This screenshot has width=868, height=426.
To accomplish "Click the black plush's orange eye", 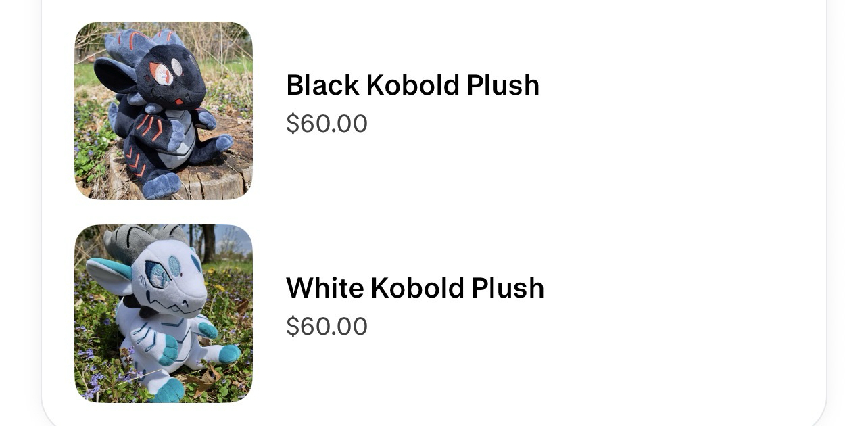I will 162,73.
